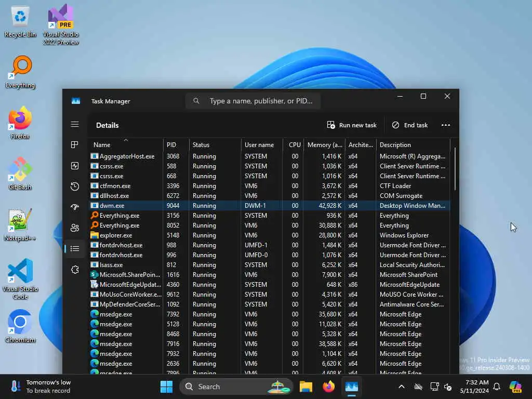Select msedge.exe with PID 5128
This screenshot has height=399, width=532.
[x=270, y=324]
